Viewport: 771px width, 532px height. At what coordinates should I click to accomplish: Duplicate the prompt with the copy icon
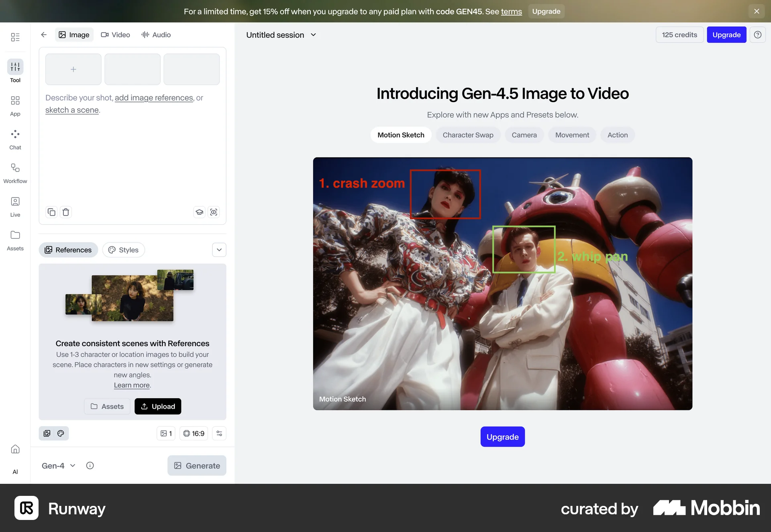coord(51,212)
